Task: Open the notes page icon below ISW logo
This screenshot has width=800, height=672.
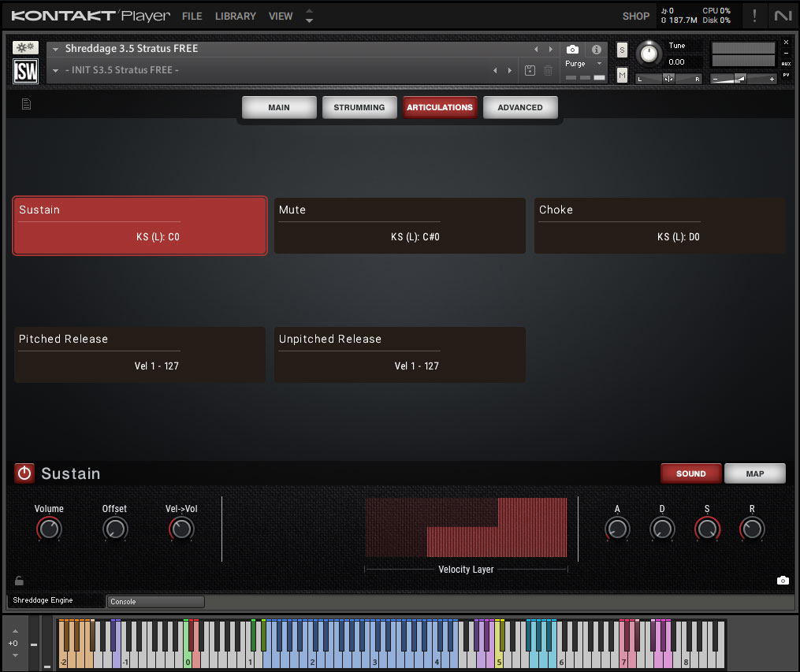Action: click(x=27, y=104)
